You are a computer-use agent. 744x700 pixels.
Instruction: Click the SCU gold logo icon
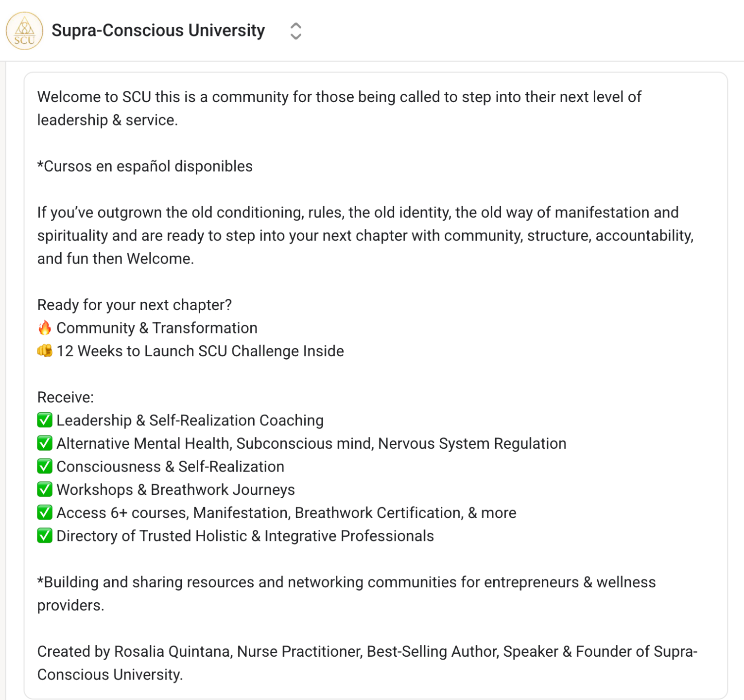click(x=24, y=31)
